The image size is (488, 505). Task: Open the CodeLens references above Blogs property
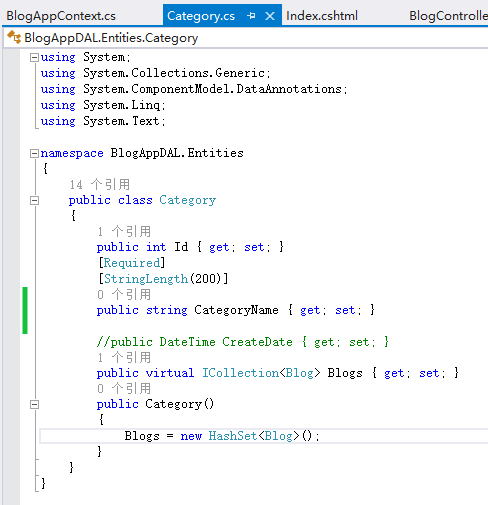124,357
